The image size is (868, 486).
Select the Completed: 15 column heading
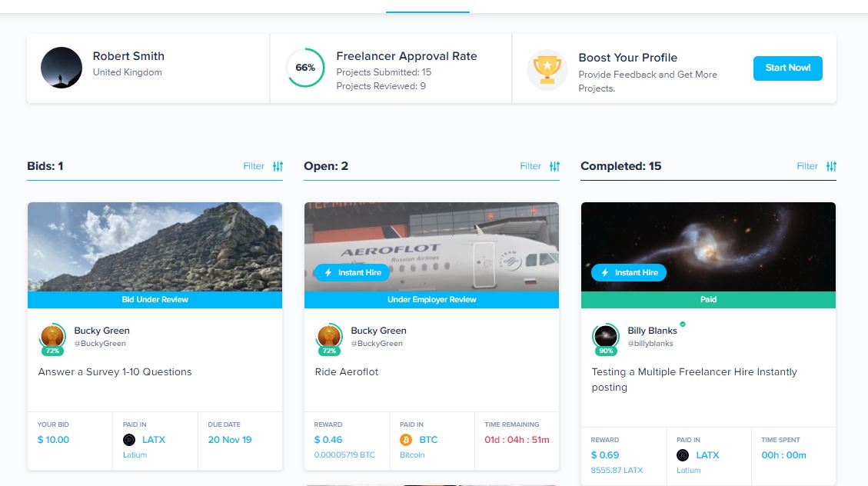tap(620, 166)
